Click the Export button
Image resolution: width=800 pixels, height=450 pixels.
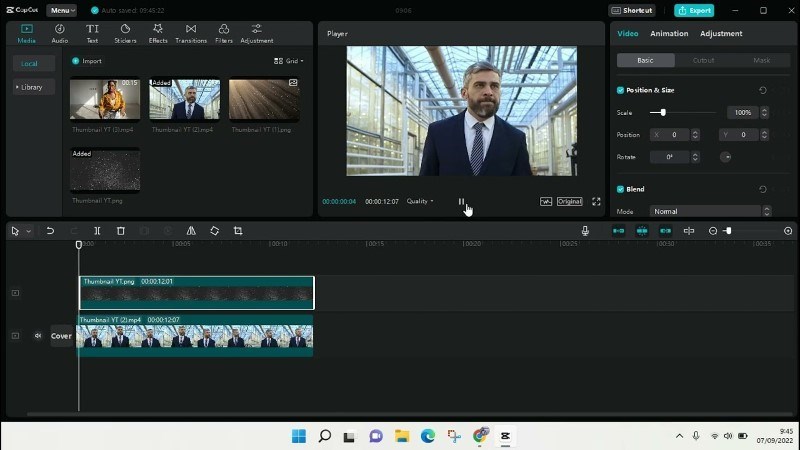694,10
